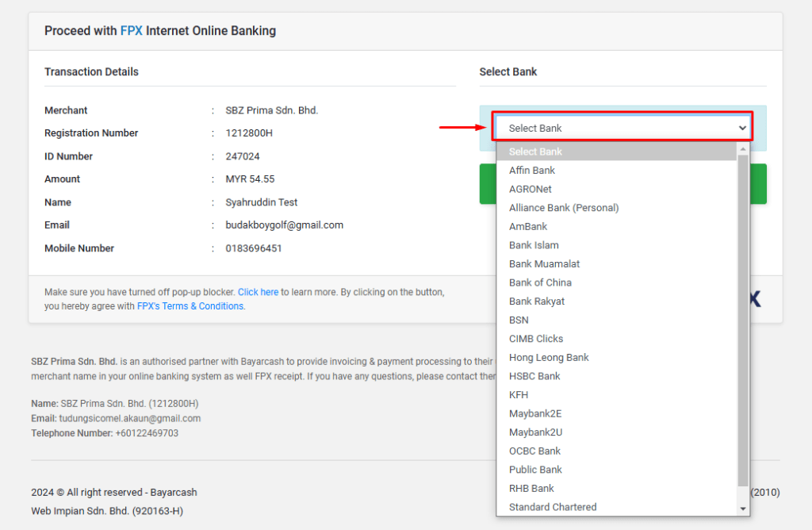
Task: Click the Transaction Details heading
Action: (x=92, y=72)
